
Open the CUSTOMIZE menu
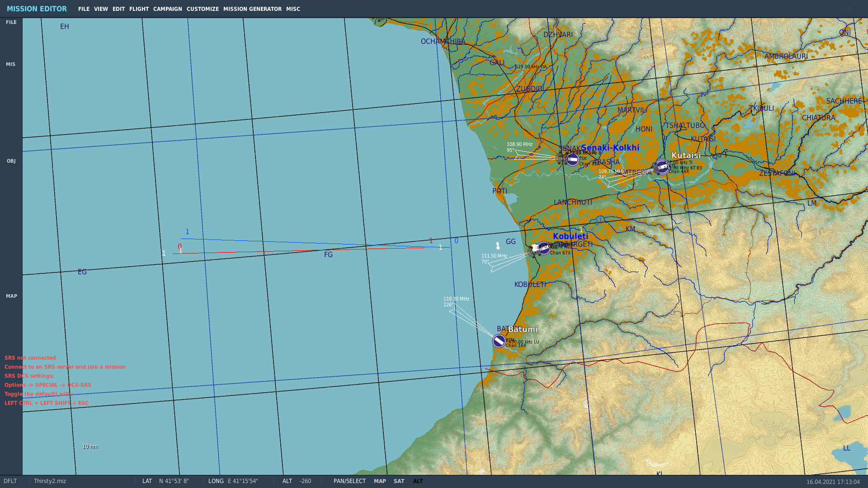203,9
